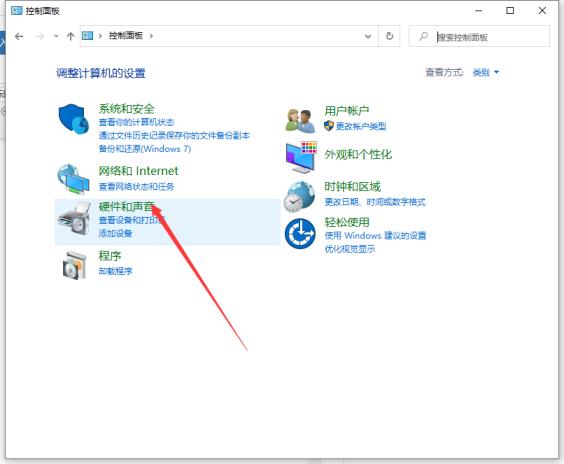The image size is (564, 464).
Task: Expand the address bar history dropdown
Action: [x=368, y=36]
